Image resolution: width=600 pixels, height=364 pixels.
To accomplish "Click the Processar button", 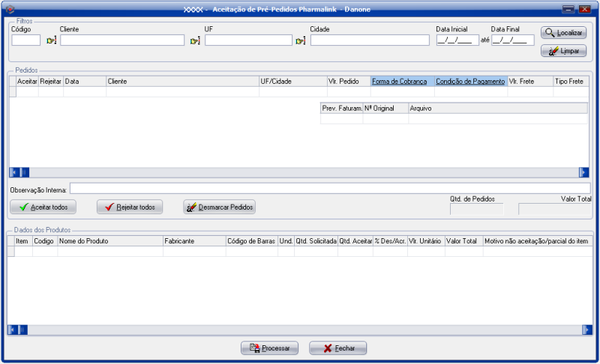I will (270, 348).
